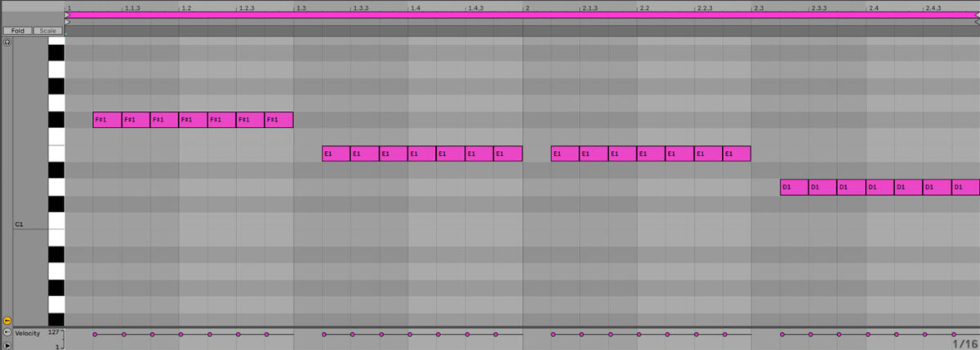Click ruler position 2.1.3
The width and height of the screenshot is (980, 350).
tap(589, 7)
